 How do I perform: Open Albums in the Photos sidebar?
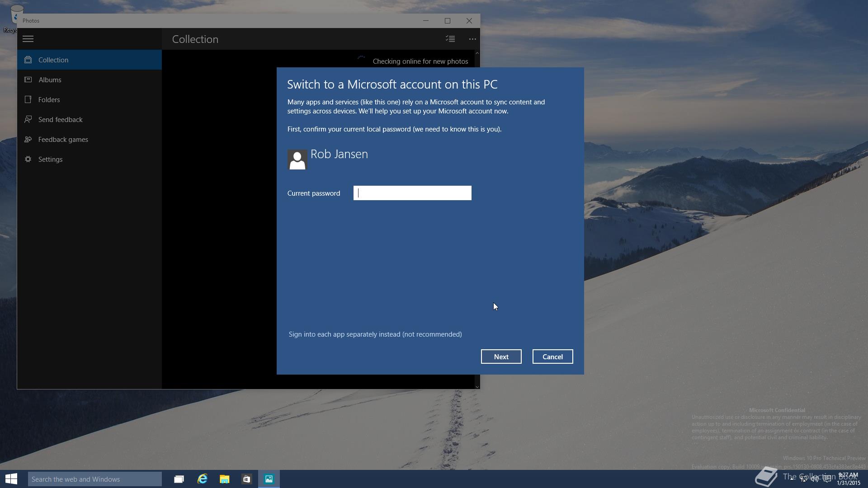point(90,80)
